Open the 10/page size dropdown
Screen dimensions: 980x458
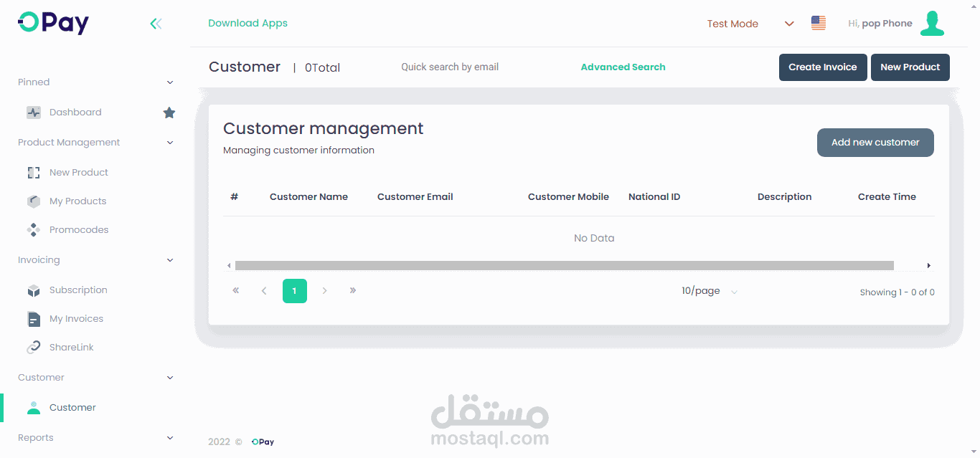pos(710,291)
